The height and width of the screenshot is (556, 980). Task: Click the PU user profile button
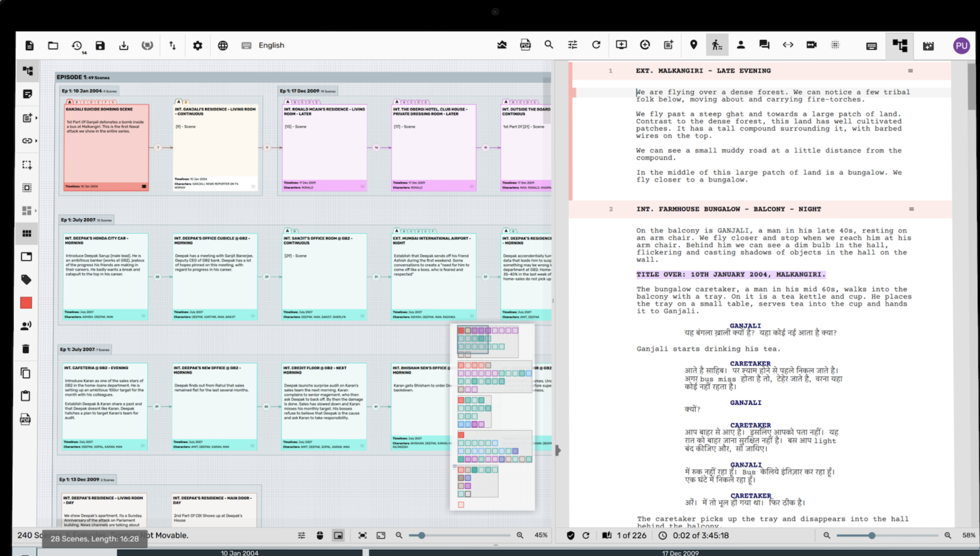[x=961, y=46]
